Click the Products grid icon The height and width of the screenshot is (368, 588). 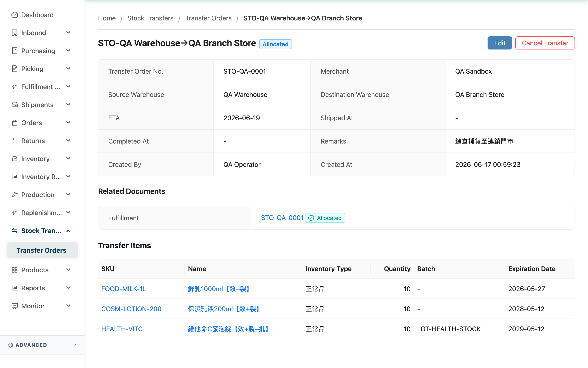(14, 270)
